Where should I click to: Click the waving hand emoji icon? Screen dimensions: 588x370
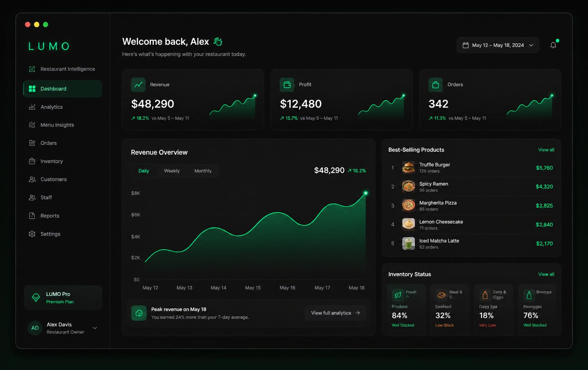tap(218, 41)
